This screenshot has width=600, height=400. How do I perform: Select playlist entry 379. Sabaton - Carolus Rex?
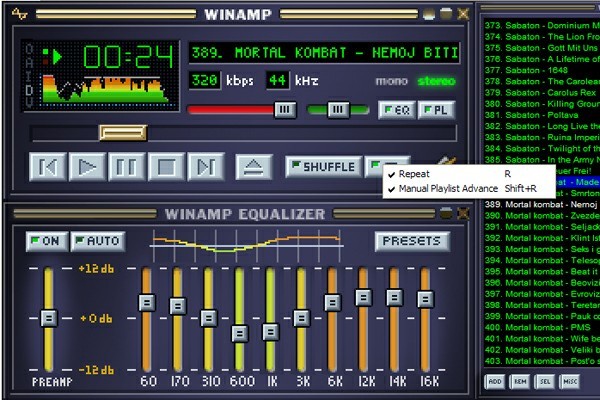[x=542, y=93]
